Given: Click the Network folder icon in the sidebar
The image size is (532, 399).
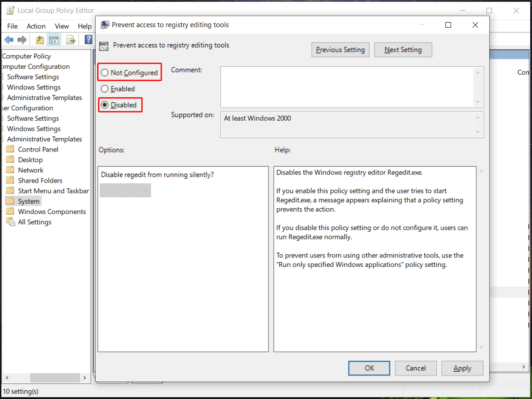Looking at the screenshot, I should (x=10, y=170).
